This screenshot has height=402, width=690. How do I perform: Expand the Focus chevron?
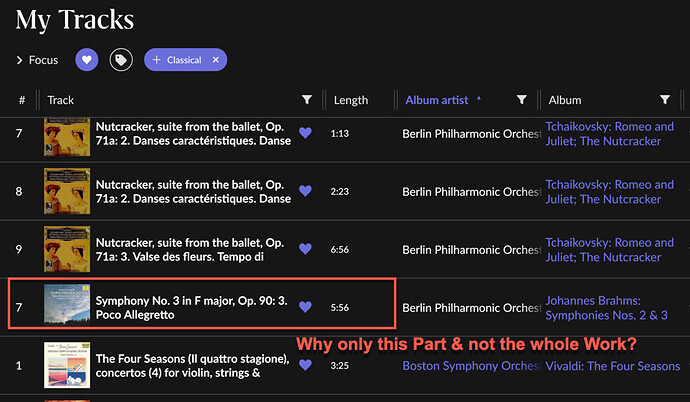coord(19,60)
